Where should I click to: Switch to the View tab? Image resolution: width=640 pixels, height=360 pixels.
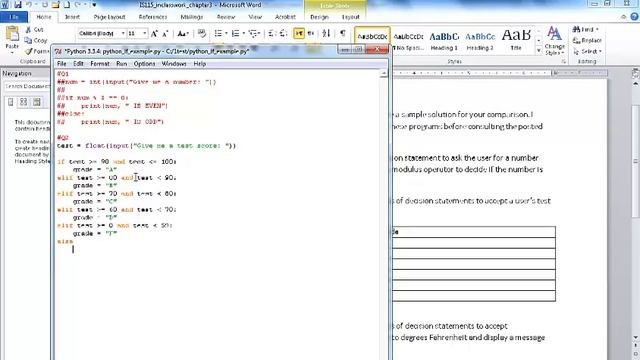click(x=255, y=17)
